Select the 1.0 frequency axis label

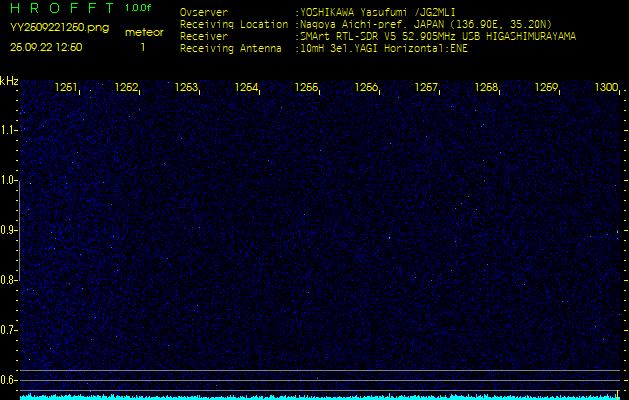pyautogui.click(x=9, y=180)
